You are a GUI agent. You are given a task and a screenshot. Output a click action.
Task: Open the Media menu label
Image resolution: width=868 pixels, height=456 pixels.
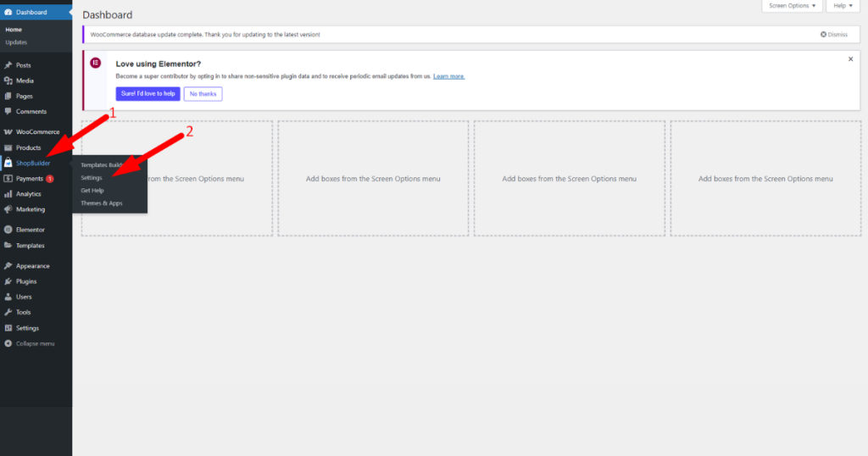[25, 81]
